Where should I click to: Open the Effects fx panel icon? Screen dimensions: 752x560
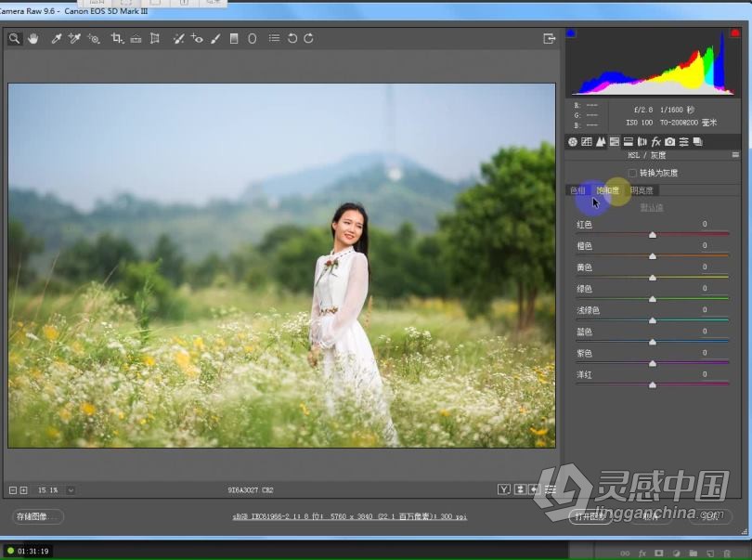pyautogui.click(x=655, y=141)
